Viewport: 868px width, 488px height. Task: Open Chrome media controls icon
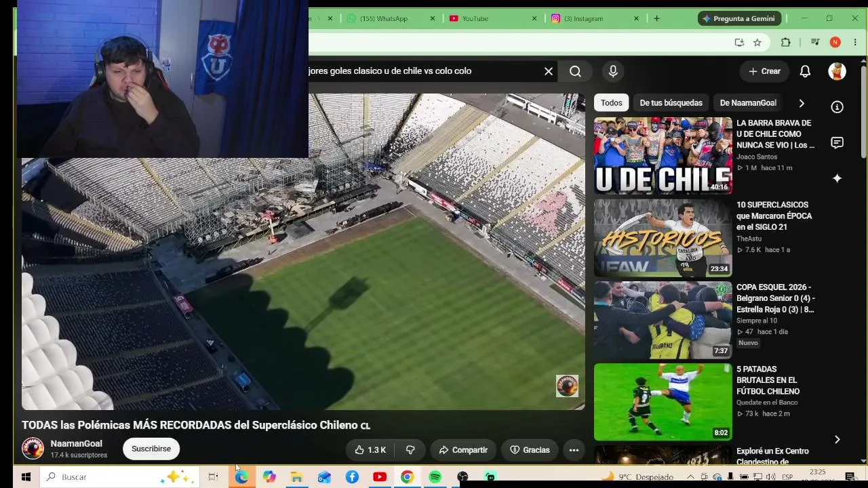pos(815,42)
